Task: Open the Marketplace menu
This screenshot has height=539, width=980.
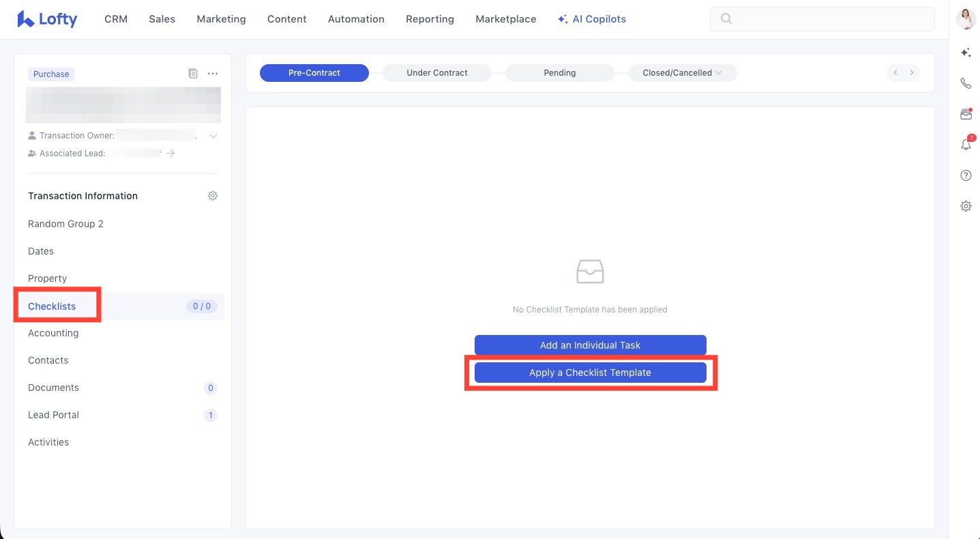Action: (506, 19)
